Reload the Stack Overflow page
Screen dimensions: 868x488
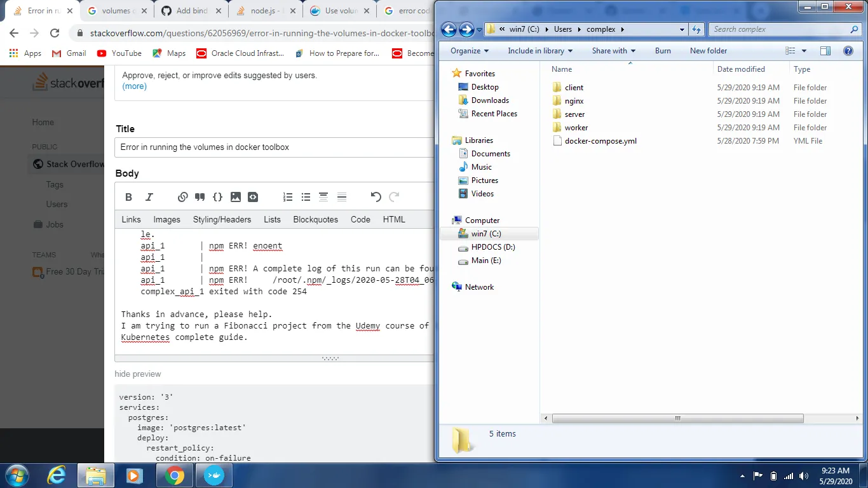coord(55,33)
